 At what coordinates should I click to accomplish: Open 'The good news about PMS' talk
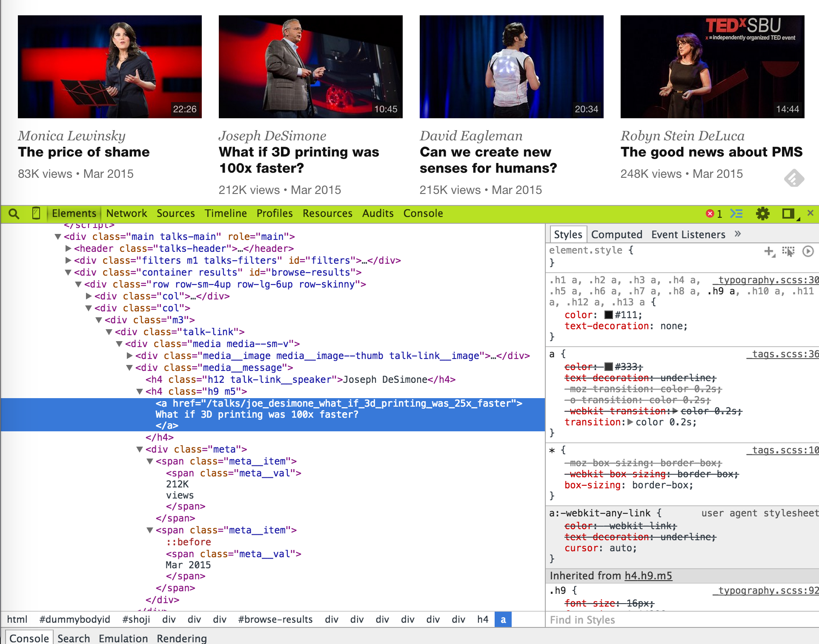712,152
